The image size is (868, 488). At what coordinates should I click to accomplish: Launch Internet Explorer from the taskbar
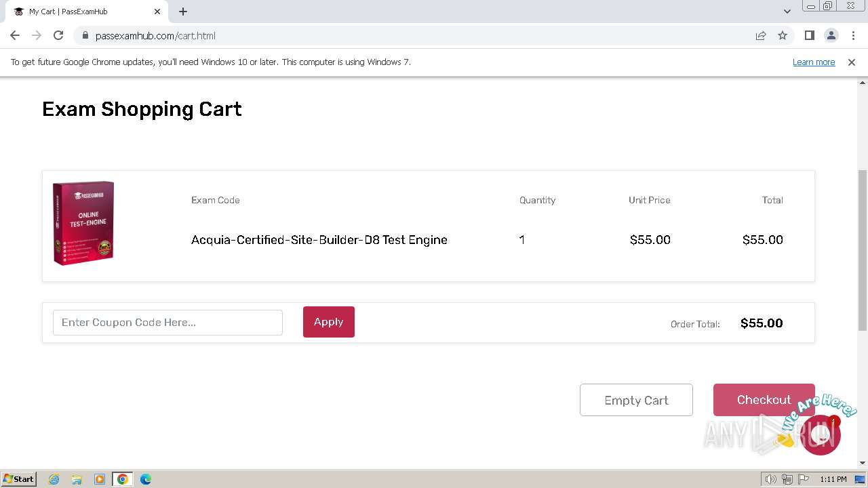54,479
